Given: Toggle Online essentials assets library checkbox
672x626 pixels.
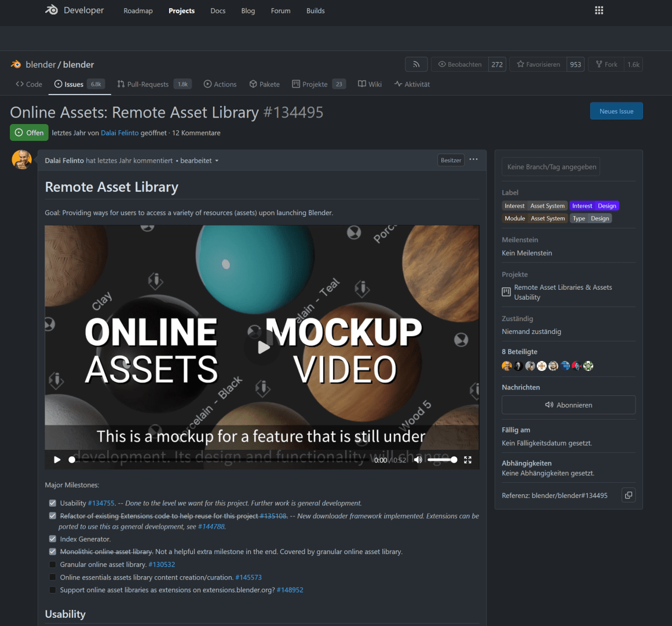Looking at the screenshot, I should (52, 577).
